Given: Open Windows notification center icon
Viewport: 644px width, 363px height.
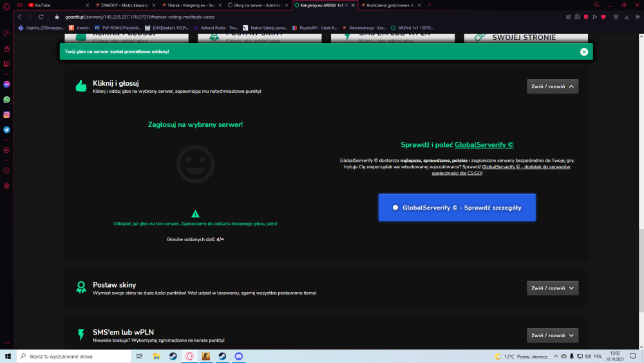Looking at the screenshot, I should tap(633, 357).
